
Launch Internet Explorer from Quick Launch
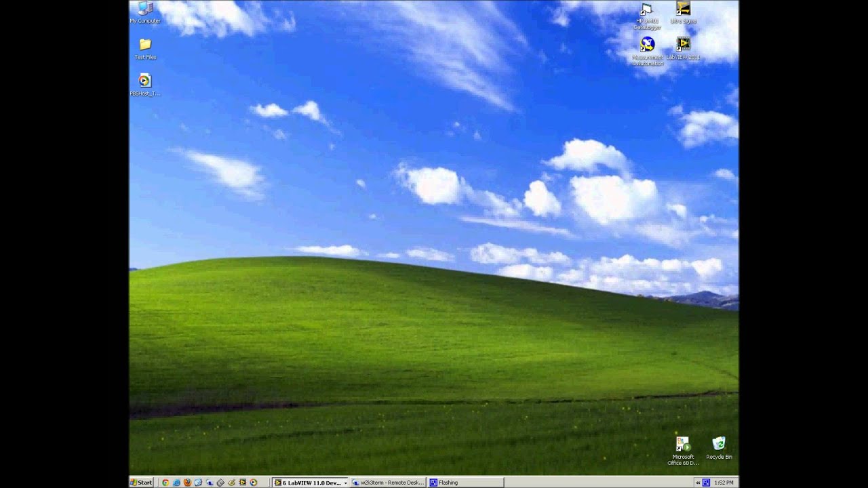(x=176, y=483)
